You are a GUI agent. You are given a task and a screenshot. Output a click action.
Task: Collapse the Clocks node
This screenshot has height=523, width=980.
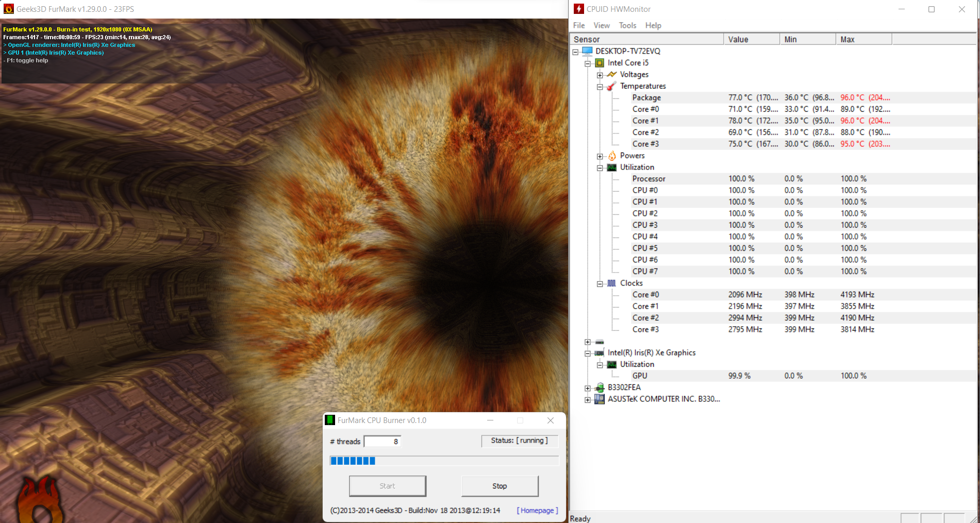(x=600, y=284)
